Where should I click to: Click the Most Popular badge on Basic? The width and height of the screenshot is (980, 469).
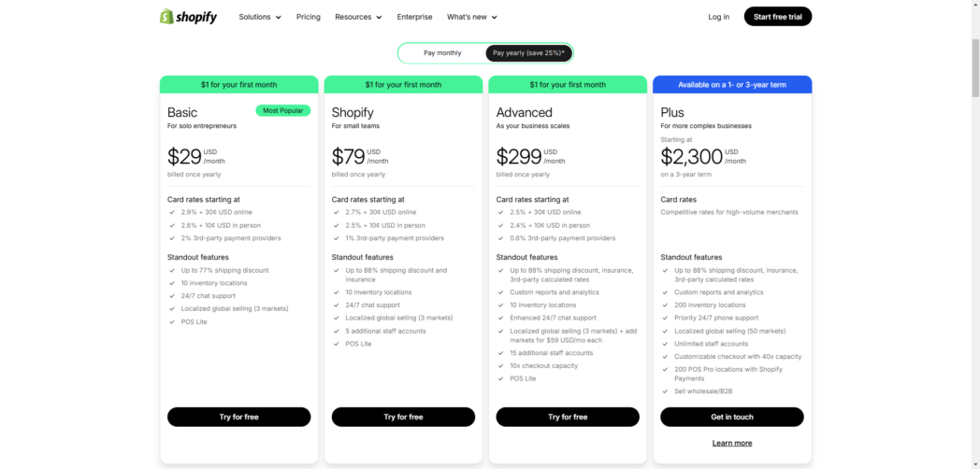click(283, 110)
